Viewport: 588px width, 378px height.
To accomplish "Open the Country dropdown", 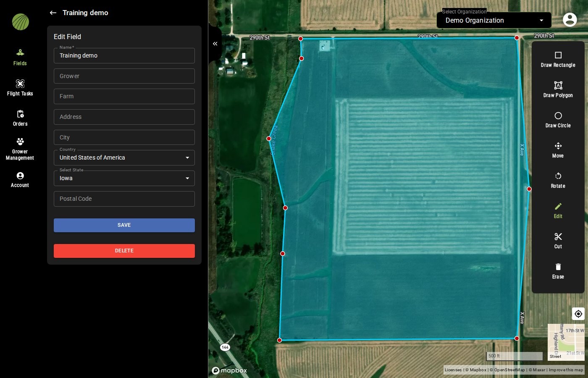I will point(124,157).
